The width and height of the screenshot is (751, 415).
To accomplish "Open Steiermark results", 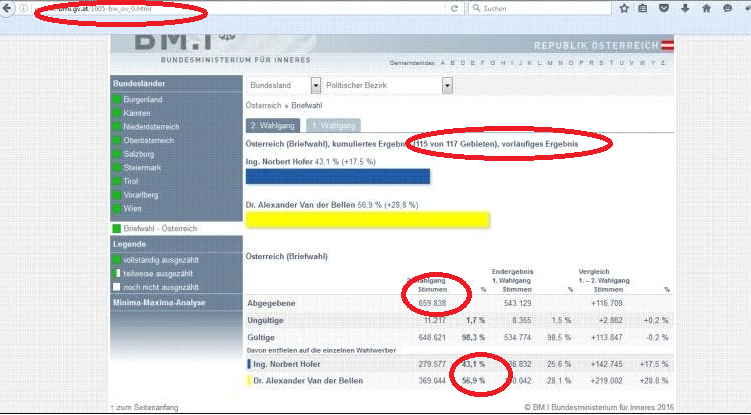I will (x=142, y=168).
